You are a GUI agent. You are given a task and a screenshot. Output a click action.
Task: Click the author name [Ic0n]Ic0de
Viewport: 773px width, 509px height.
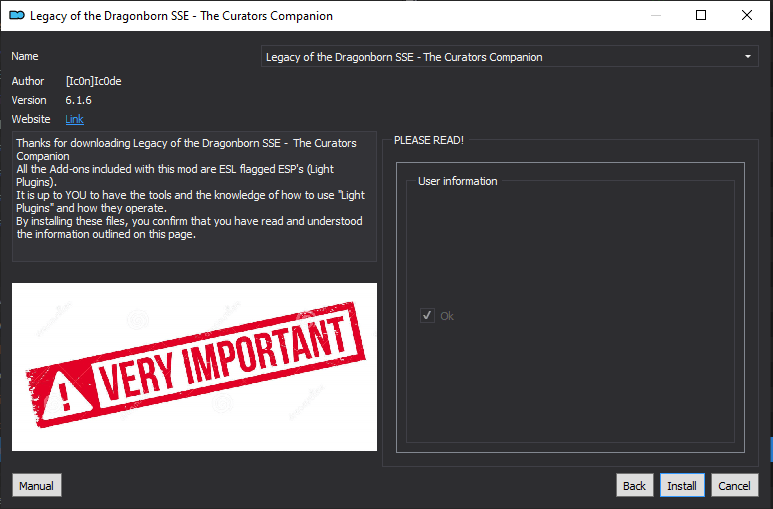(x=94, y=81)
